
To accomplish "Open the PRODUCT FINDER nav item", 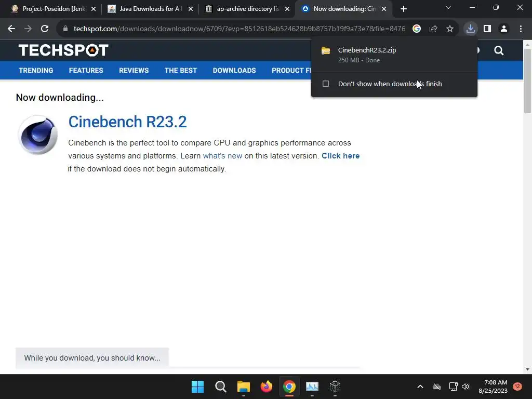I will click(291, 70).
